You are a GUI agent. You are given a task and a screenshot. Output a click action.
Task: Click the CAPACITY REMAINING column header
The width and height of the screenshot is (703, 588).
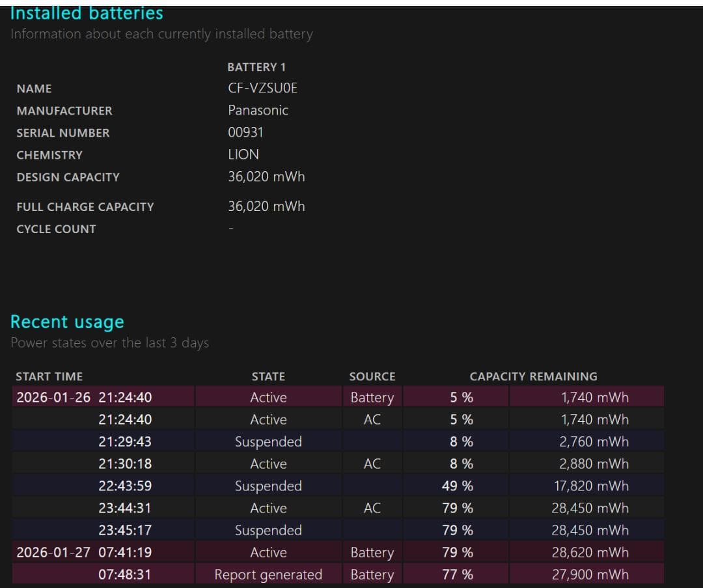point(533,376)
